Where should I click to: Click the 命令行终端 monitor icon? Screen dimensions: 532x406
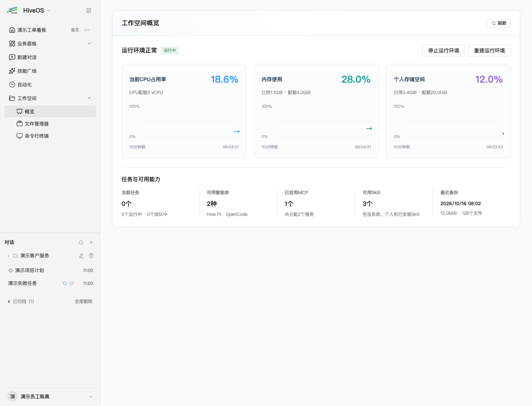coord(20,136)
